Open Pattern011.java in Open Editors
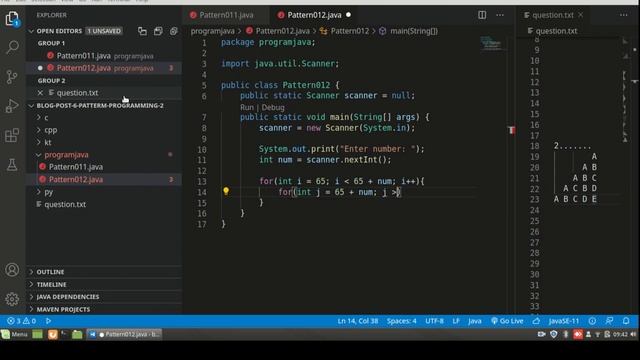Viewport: 640px width, 360px height. click(x=104, y=56)
